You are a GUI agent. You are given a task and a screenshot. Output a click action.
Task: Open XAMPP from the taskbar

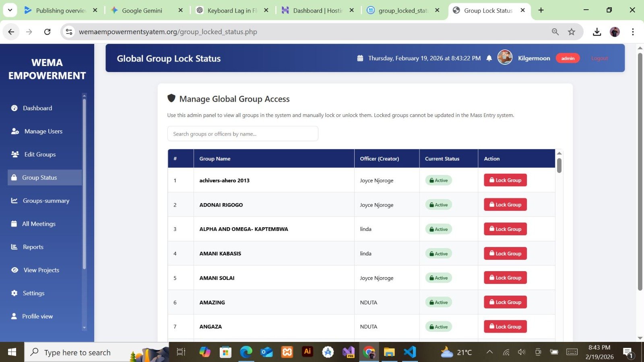287,352
